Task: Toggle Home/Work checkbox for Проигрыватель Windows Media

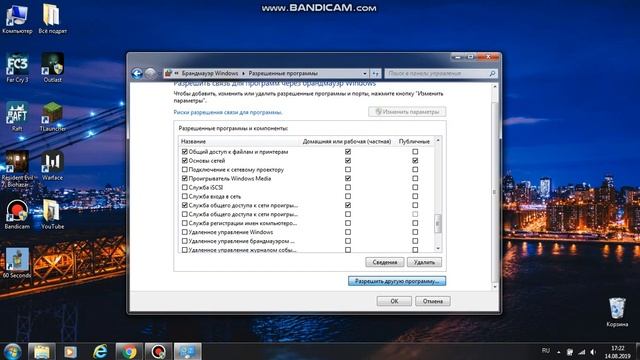Action: coord(348,178)
